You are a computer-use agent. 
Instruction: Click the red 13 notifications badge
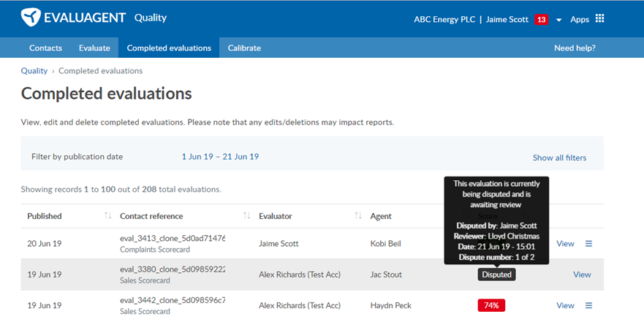pyautogui.click(x=542, y=19)
